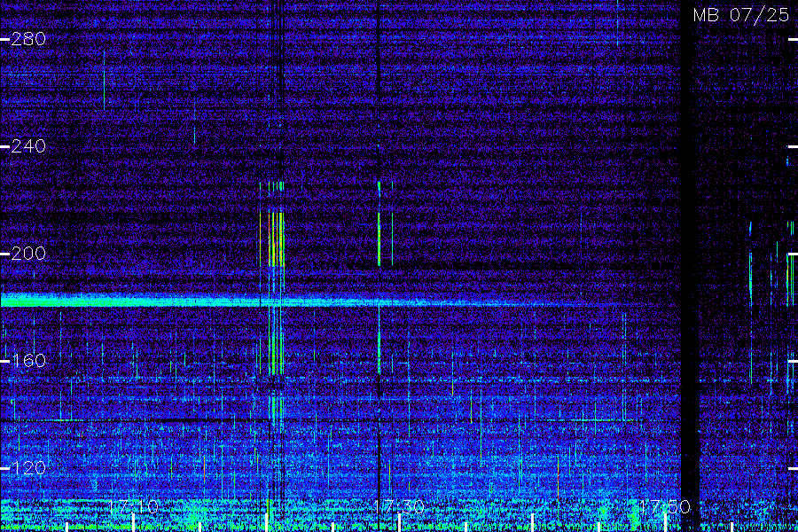Click the 17:10 time axis label

133,507
